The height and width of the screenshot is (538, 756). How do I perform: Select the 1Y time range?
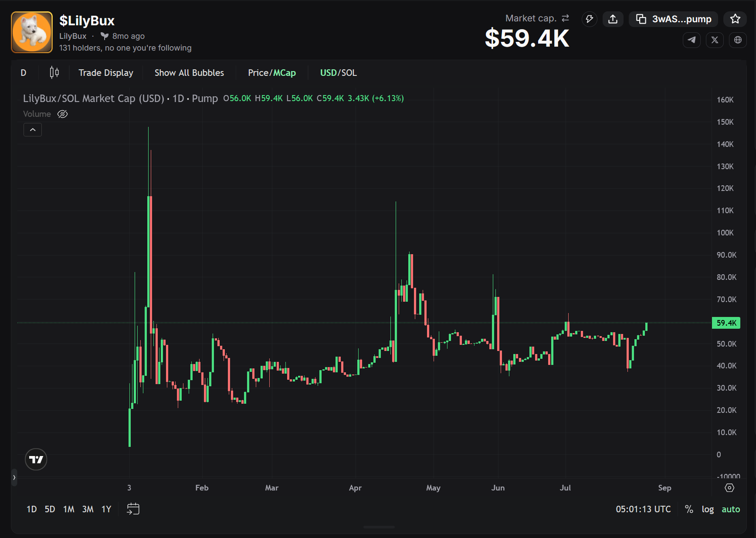(x=106, y=509)
